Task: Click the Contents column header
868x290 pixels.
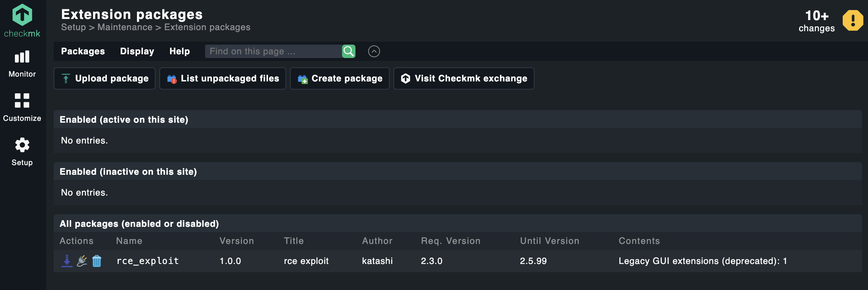Action: [x=639, y=241]
